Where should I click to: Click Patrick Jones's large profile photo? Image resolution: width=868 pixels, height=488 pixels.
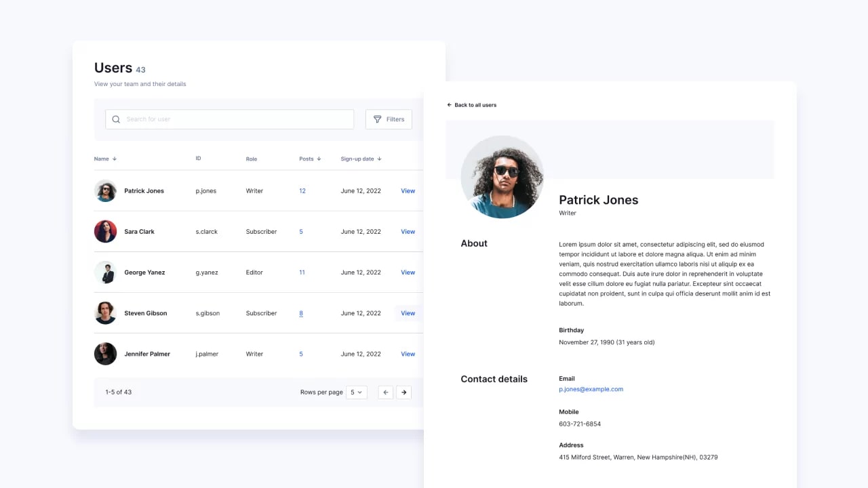coord(502,177)
